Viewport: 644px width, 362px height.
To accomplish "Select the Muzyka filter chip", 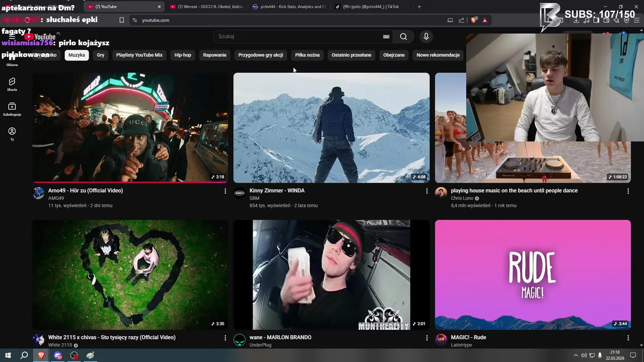I will point(77,55).
